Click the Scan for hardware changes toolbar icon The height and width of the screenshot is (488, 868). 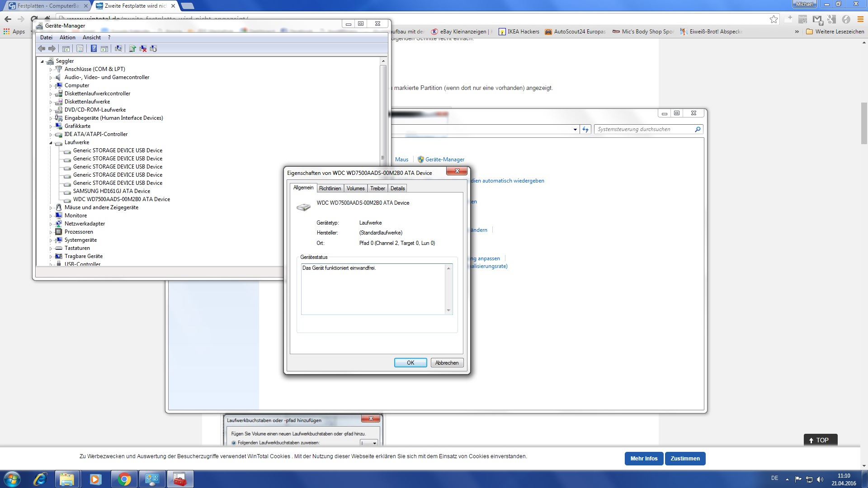click(118, 48)
